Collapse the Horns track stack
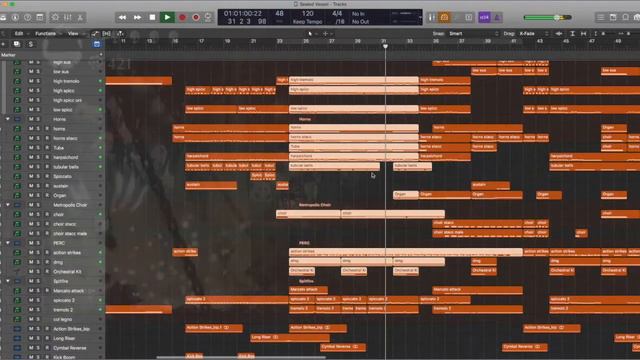 point(7,119)
